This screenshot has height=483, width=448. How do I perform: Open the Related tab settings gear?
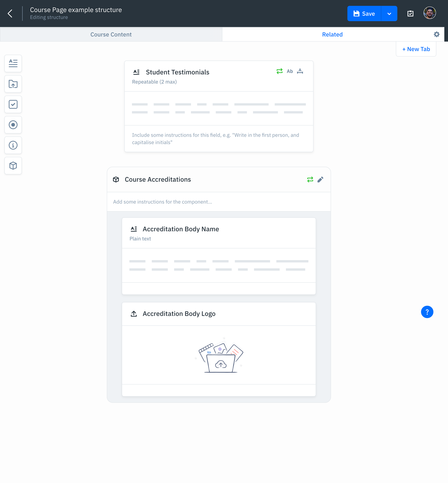coord(436,34)
